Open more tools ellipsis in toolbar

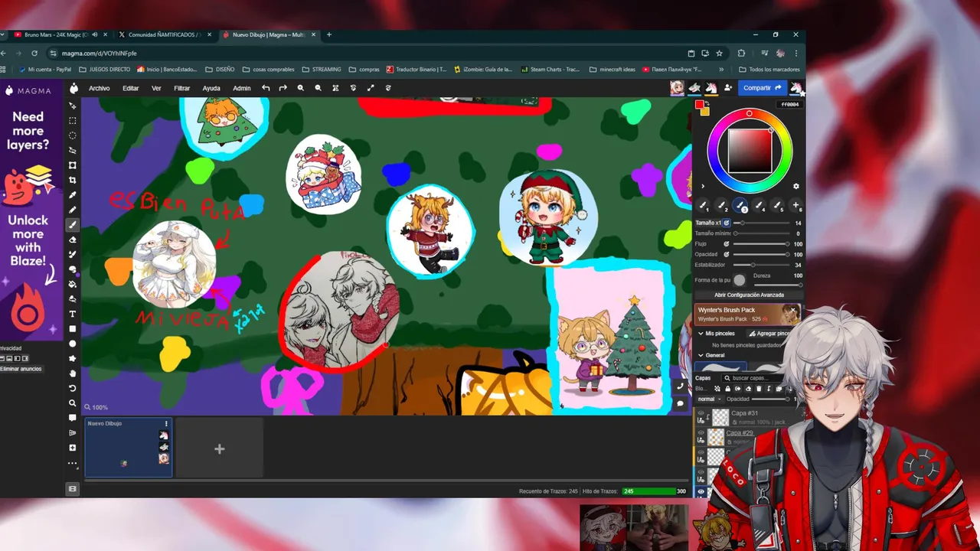73,463
